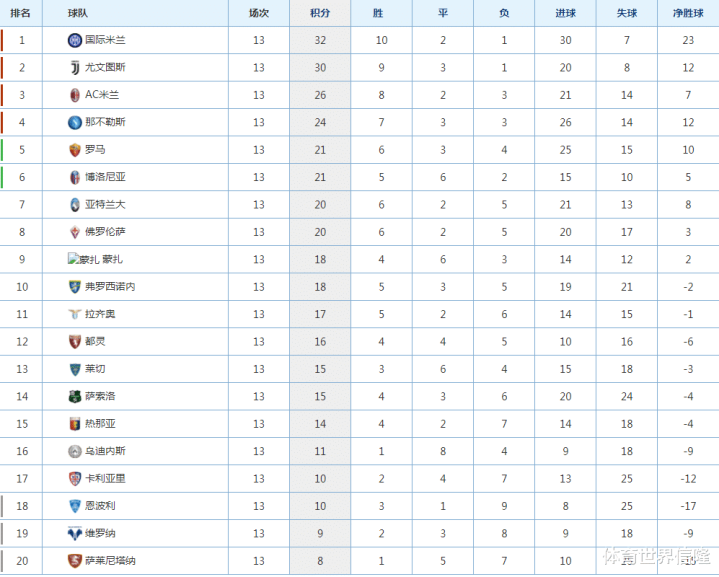Click the Bologna (博洛尼亚) badge
The image size is (719, 577).
click(x=75, y=177)
